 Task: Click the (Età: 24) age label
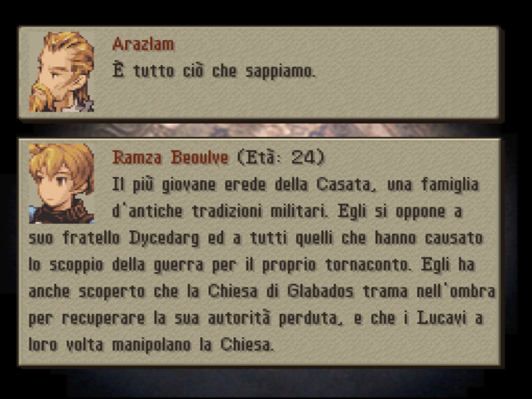281,158
